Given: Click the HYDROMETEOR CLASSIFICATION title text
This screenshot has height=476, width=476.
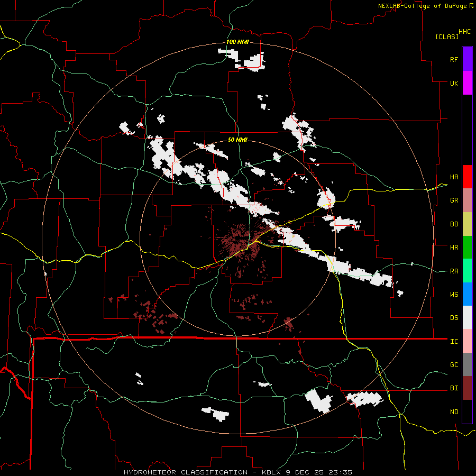Looking at the screenshot, I should 186,472.
